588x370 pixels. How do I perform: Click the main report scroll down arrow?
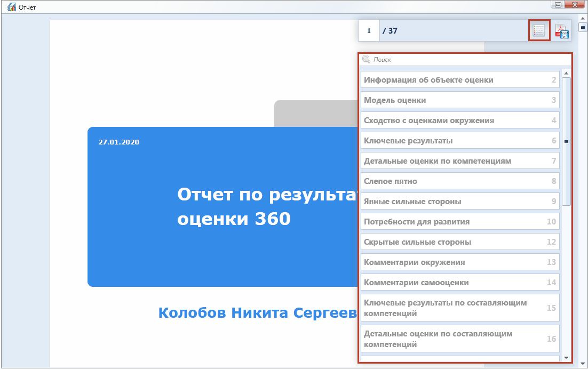click(582, 363)
